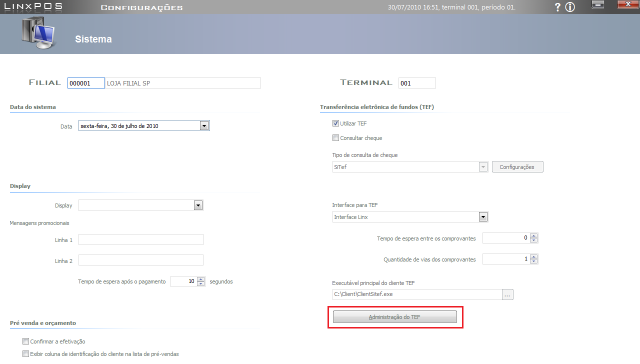Expand the Display dropdown list
The image size is (640, 364).
(x=198, y=205)
